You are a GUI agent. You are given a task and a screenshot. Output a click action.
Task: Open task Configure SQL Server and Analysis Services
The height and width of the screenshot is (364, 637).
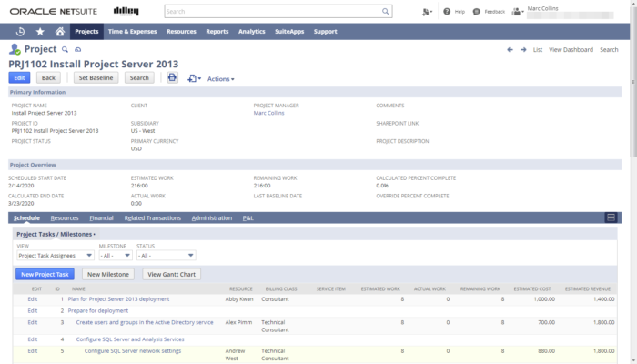[x=130, y=339]
